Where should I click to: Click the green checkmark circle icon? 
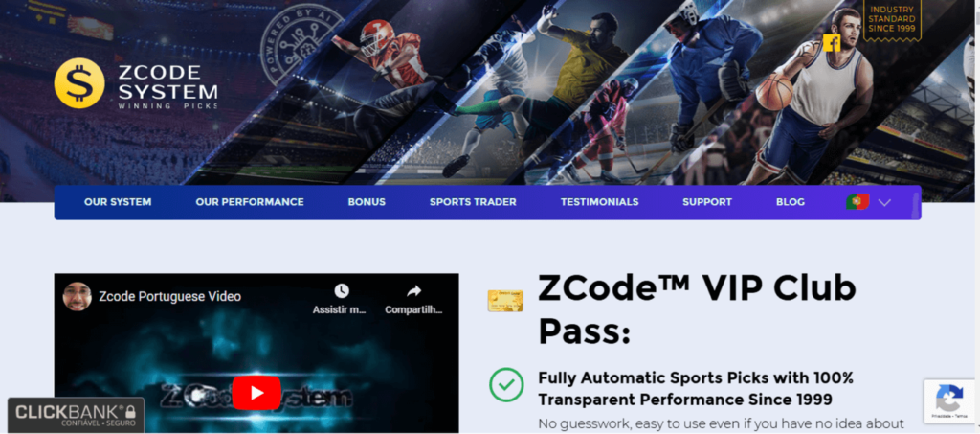click(x=506, y=384)
